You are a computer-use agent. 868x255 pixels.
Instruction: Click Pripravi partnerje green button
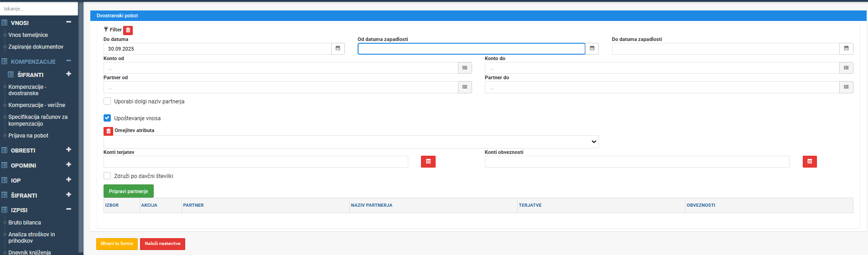129,191
